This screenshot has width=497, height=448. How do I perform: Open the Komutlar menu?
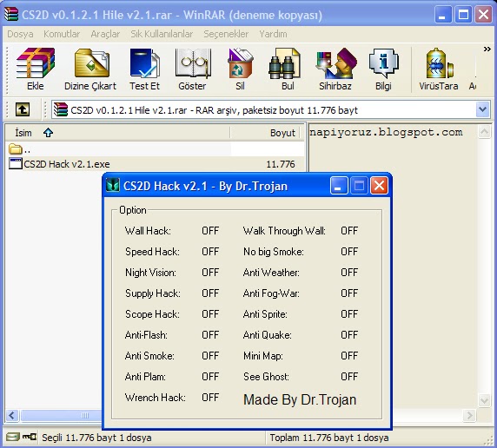(62, 34)
